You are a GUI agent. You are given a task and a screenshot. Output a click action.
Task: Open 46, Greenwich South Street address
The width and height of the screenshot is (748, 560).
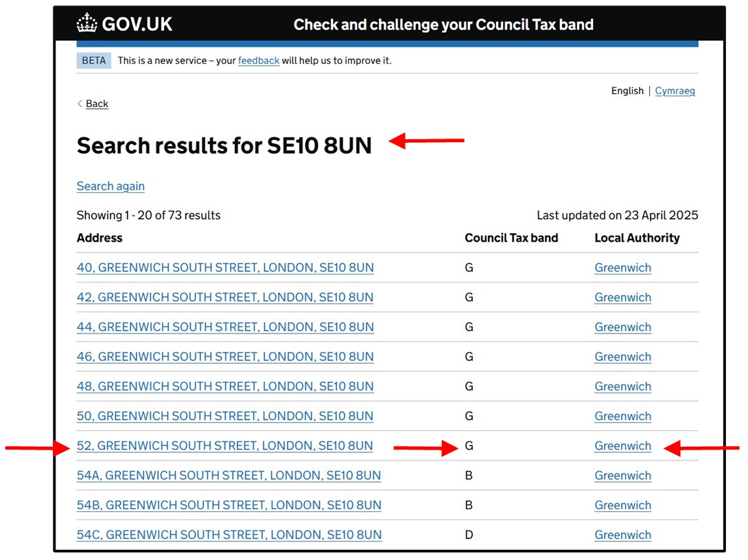(225, 357)
